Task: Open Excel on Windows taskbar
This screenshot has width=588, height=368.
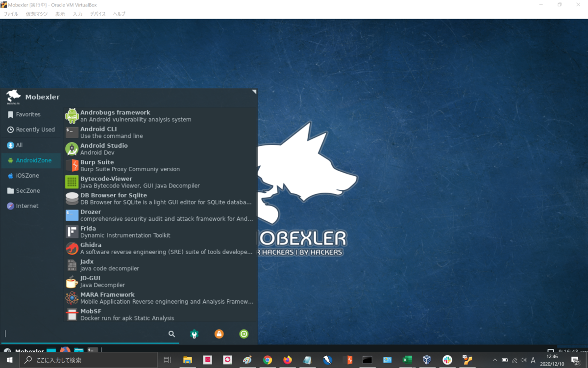Action: [x=407, y=360]
